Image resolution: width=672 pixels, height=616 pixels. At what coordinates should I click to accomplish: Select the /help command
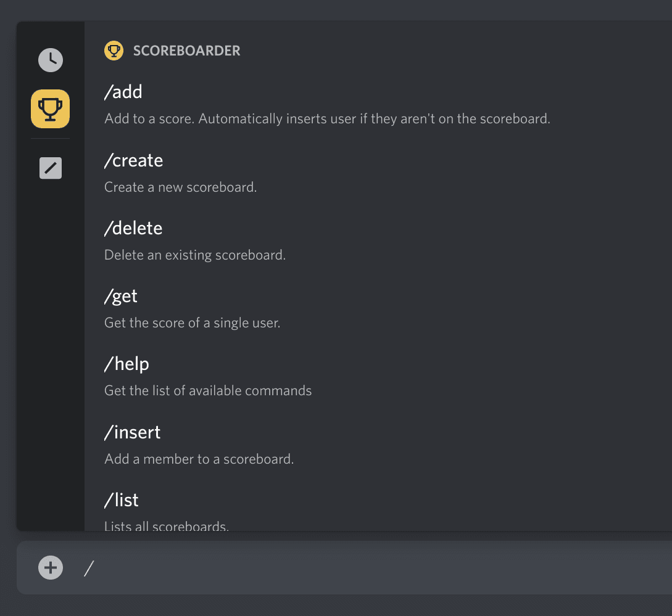click(127, 364)
